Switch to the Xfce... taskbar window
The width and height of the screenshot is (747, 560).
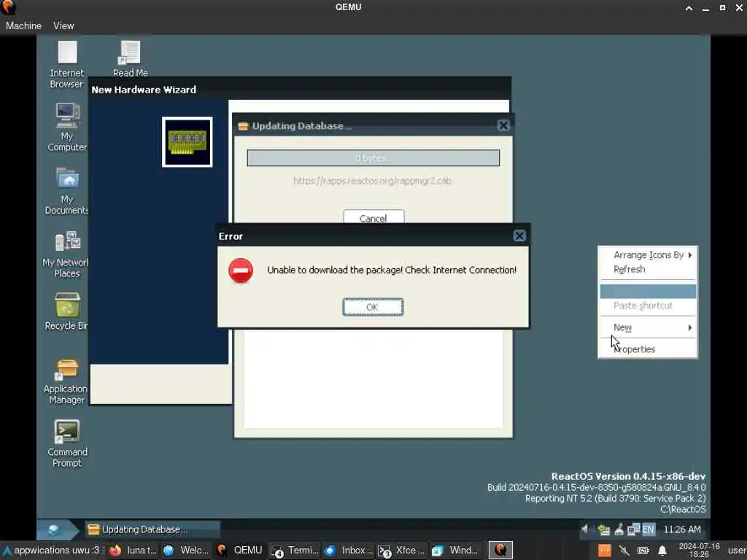pyautogui.click(x=402, y=551)
